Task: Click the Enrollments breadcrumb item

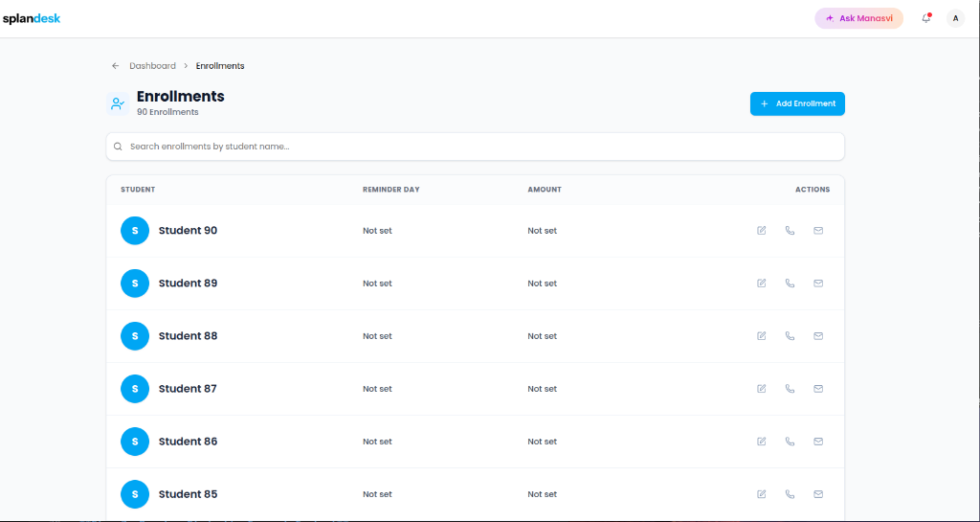Action: tap(220, 66)
